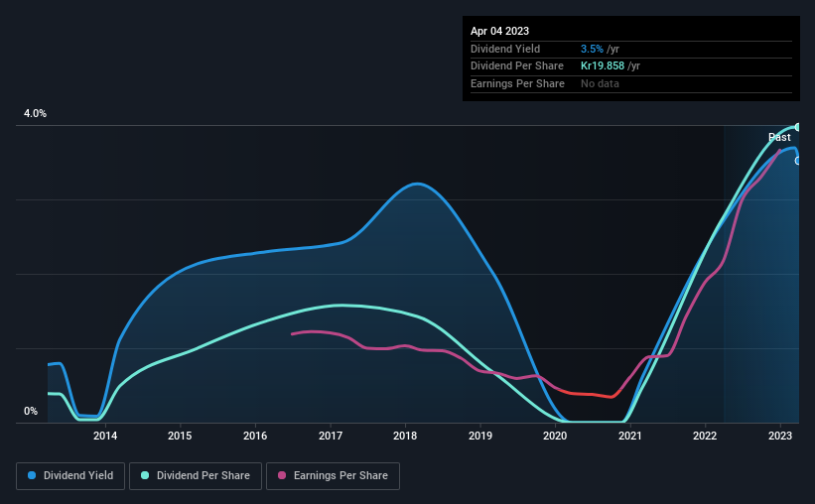Click the 2014 x-axis label

click(105, 436)
